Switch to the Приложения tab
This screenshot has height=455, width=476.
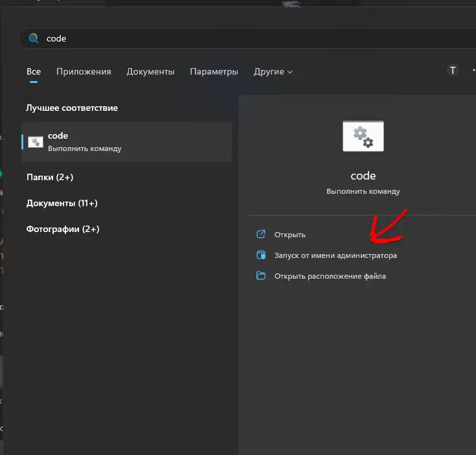tap(84, 72)
